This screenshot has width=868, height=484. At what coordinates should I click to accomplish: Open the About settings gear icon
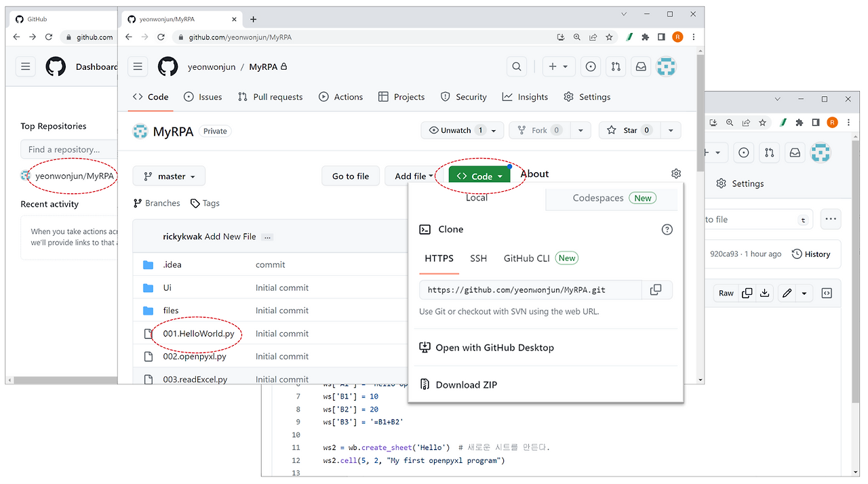point(676,174)
